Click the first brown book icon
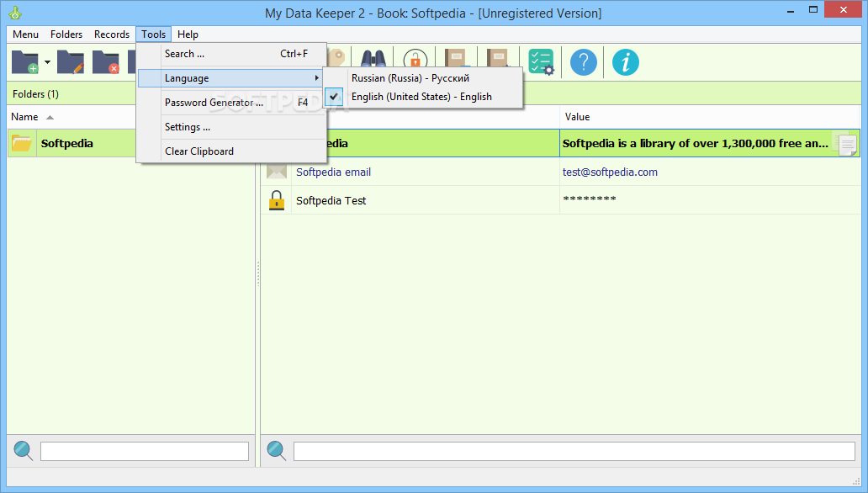This screenshot has width=868, height=493. (x=457, y=57)
